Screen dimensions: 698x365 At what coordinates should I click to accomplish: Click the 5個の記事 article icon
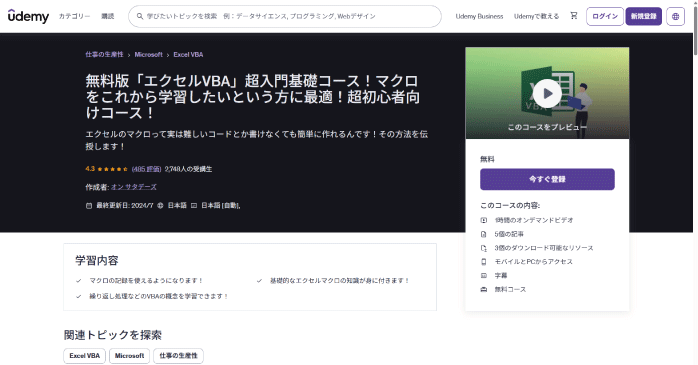pyautogui.click(x=484, y=234)
